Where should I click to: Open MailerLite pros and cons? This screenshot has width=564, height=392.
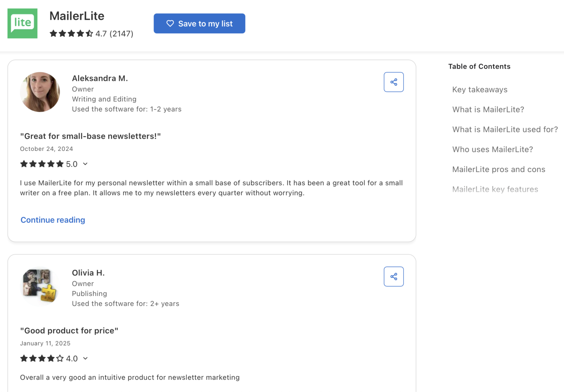tap(499, 169)
